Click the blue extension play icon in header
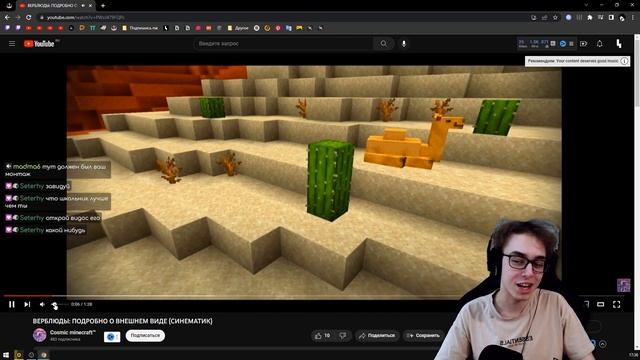The image size is (640, 360). (563, 44)
